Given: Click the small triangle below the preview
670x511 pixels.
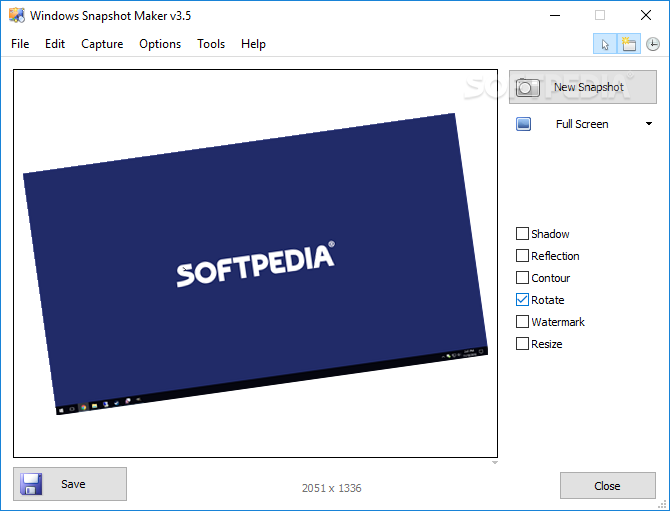Looking at the screenshot, I should click(x=495, y=463).
